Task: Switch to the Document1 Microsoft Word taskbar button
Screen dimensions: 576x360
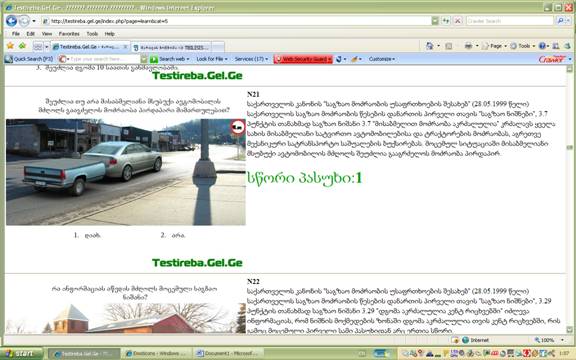Action: 228,354
